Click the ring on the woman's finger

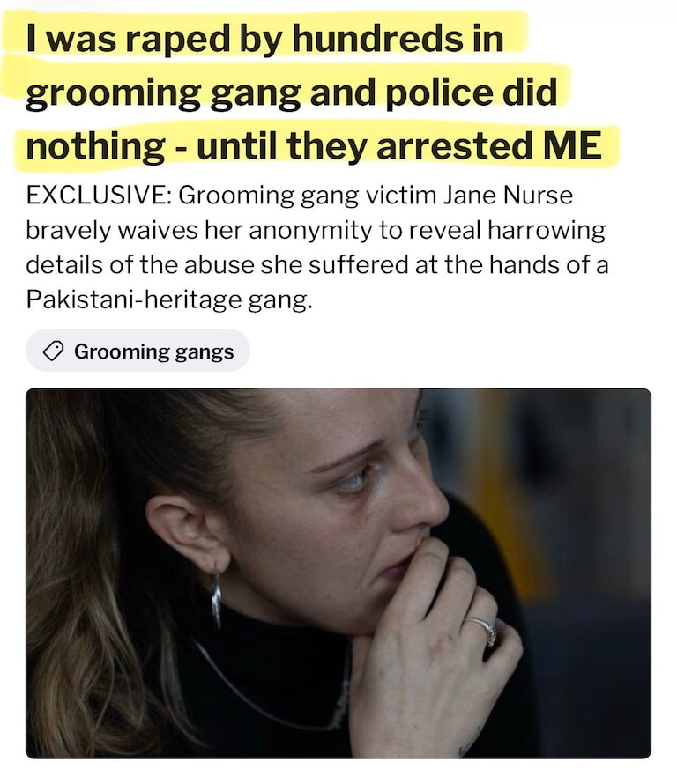[482, 630]
